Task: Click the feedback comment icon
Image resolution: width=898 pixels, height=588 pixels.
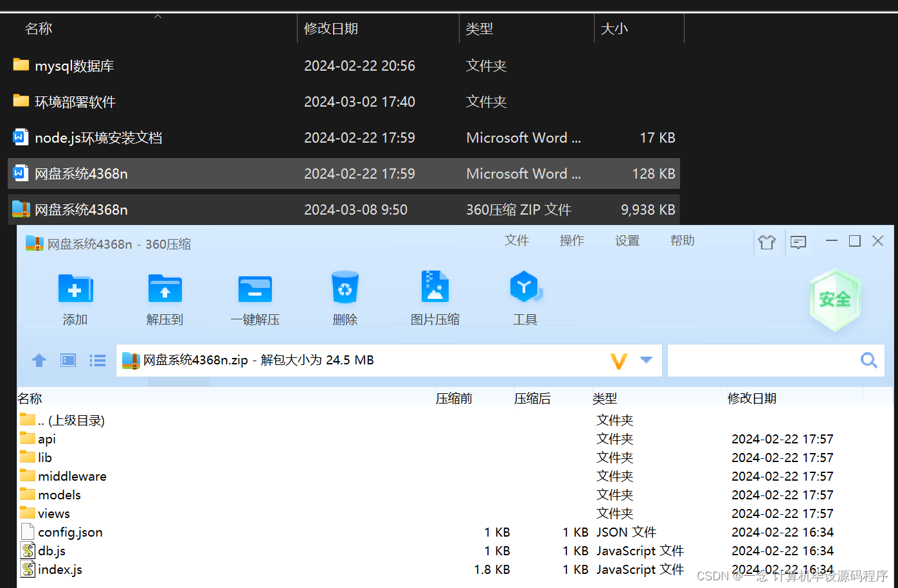Action: click(x=798, y=242)
